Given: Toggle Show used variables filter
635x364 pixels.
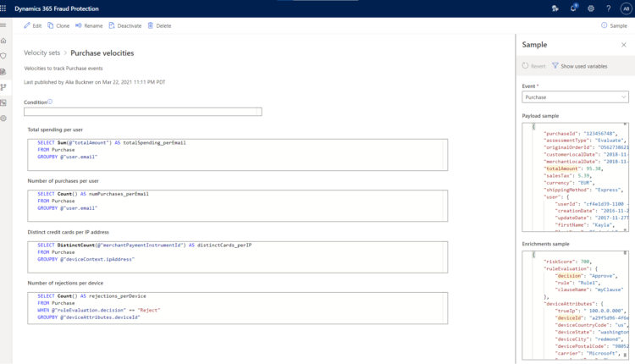Looking at the screenshot, I should [579, 65].
